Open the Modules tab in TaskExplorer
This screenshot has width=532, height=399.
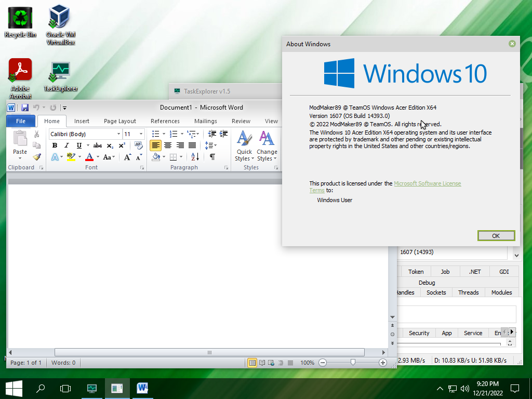(501, 292)
